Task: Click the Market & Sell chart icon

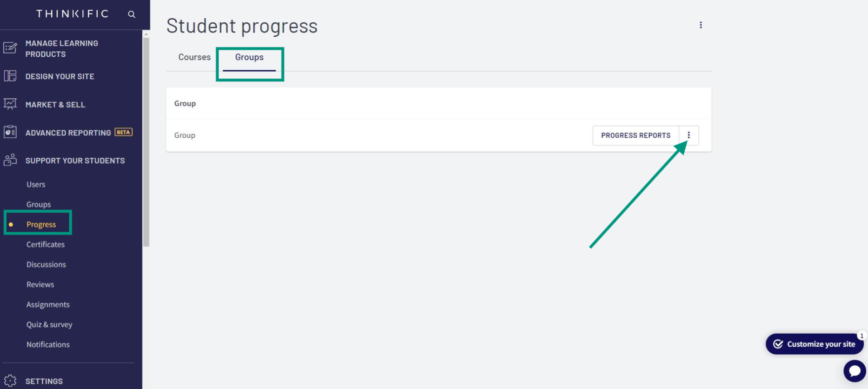Action: [x=10, y=104]
